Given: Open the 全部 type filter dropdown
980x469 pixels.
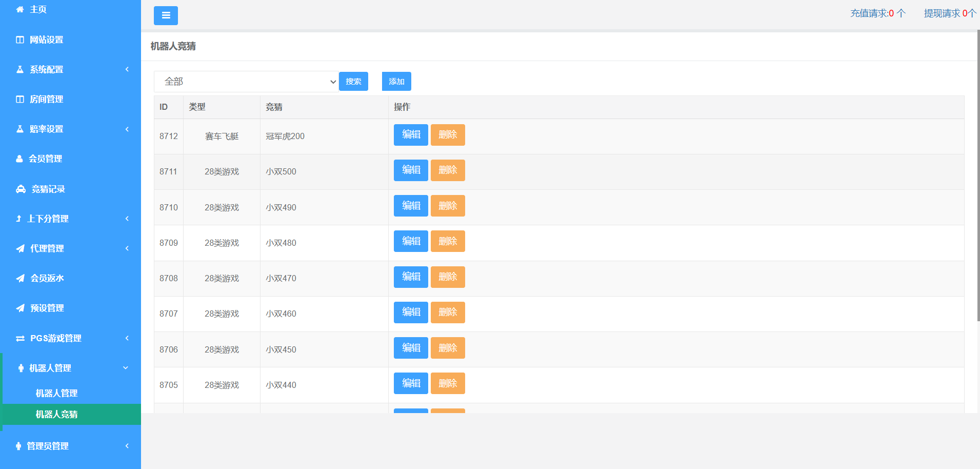Looking at the screenshot, I should click(246, 82).
